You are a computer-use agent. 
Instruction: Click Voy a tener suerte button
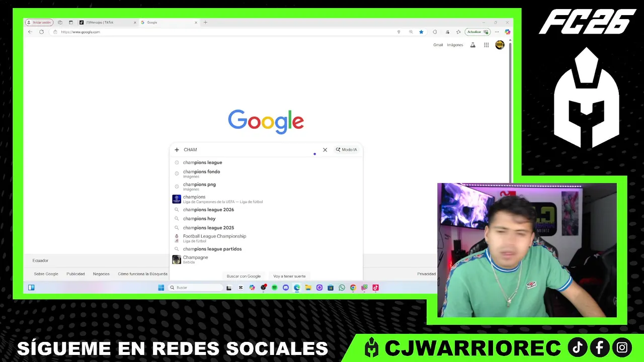[289, 276]
